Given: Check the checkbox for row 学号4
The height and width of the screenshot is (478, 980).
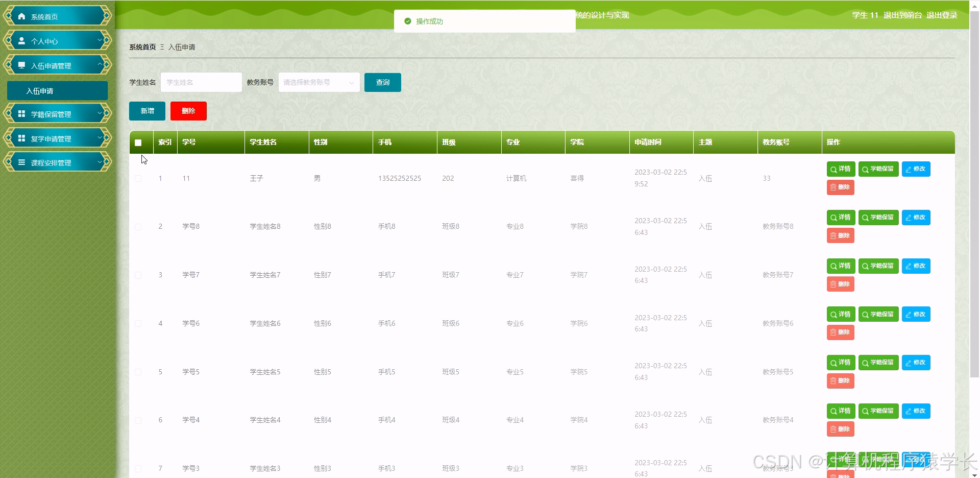Looking at the screenshot, I should 138,420.
